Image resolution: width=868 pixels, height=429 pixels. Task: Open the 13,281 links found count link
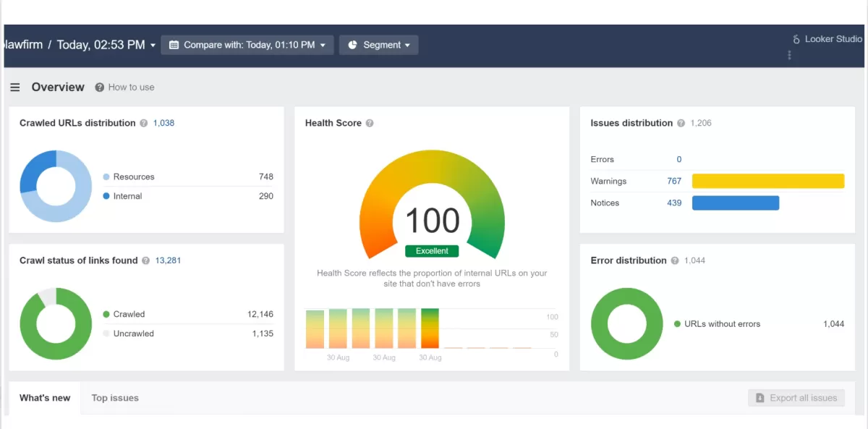168,260
